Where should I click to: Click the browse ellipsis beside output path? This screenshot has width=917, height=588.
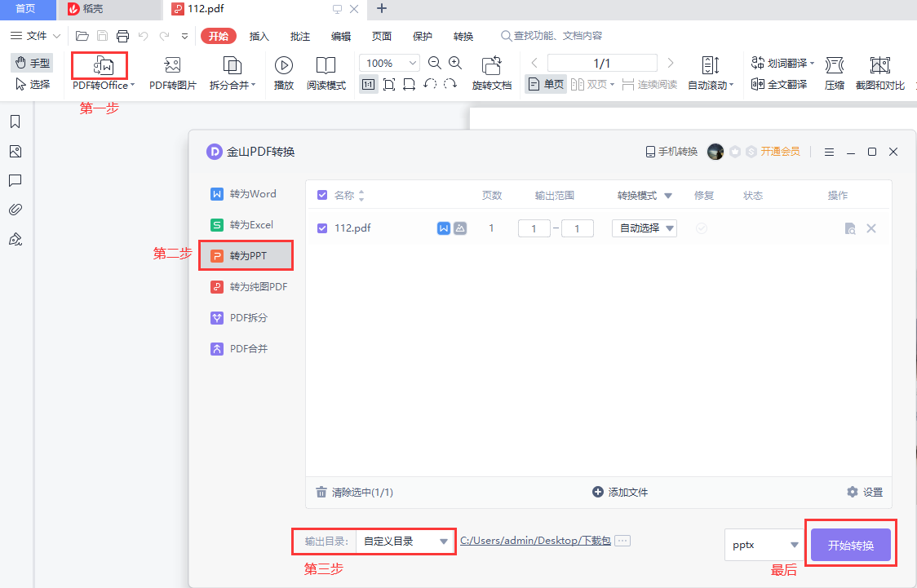tap(622, 541)
